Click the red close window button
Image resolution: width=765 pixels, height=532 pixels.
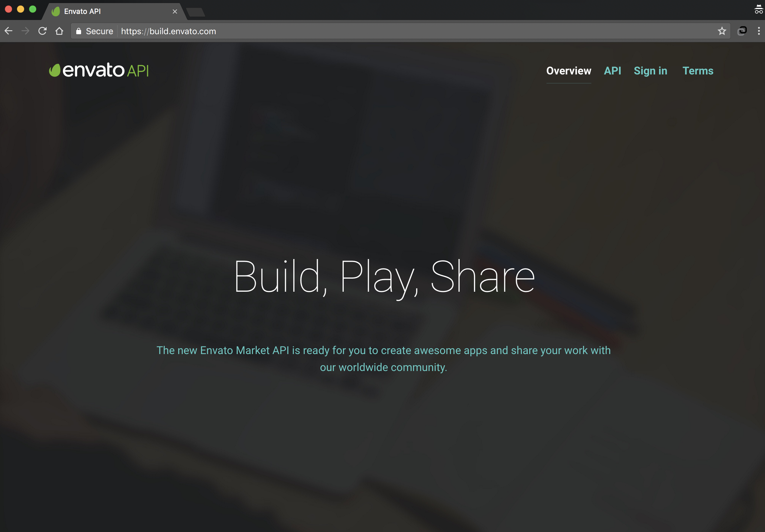pyautogui.click(x=9, y=9)
